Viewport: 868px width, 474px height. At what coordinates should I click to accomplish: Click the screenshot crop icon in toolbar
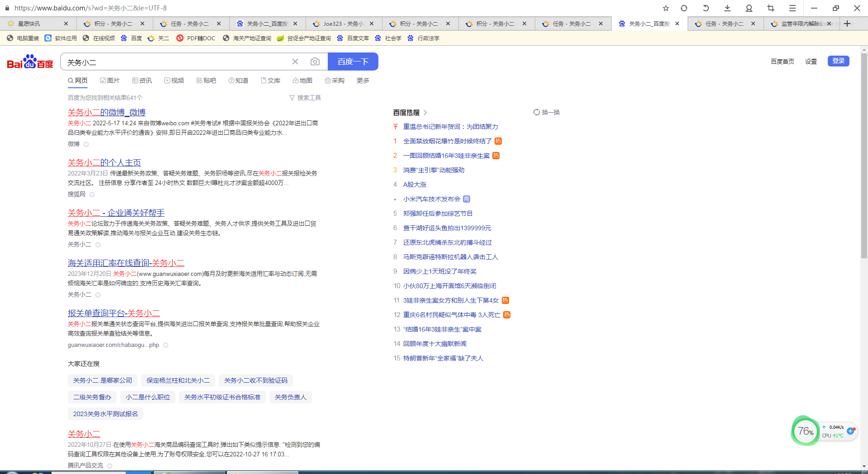771,8
